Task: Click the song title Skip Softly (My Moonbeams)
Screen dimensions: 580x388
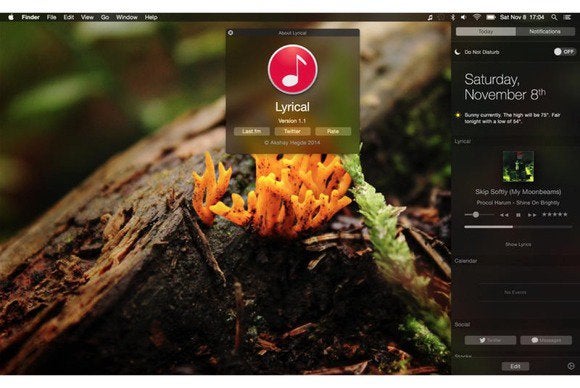Action: point(518,192)
